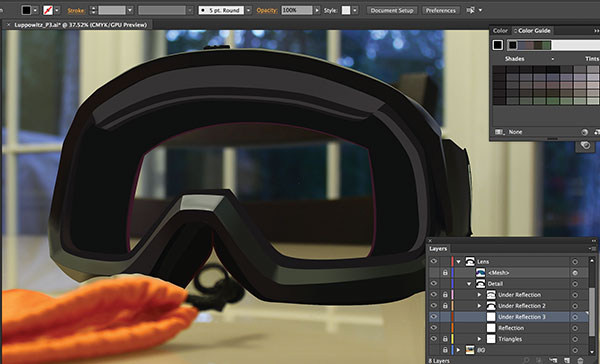This screenshot has width=600, height=364.
Task: Hide the Lens layer with its eye icon
Action: [434, 261]
